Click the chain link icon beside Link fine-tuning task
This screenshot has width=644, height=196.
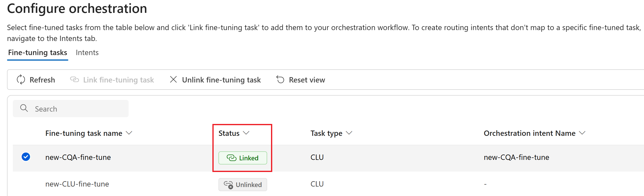click(x=75, y=80)
